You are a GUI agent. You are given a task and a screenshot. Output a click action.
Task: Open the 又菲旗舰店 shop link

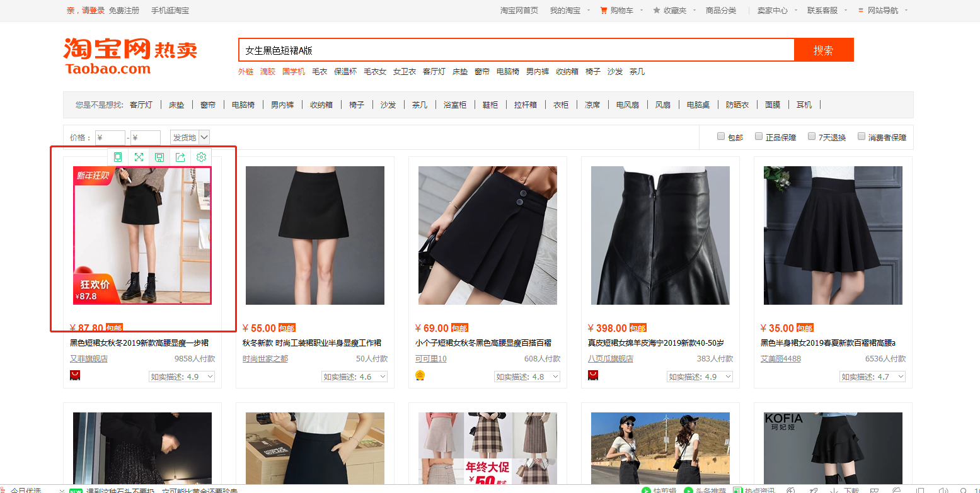(x=89, y=359)
